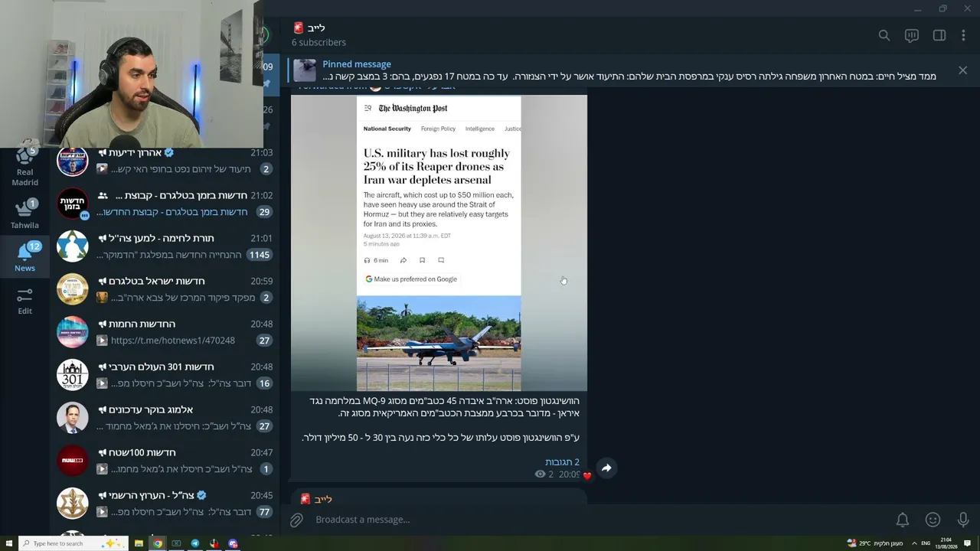
Task: Open Google Chrome from the taskbar
Action: [158, 543]
